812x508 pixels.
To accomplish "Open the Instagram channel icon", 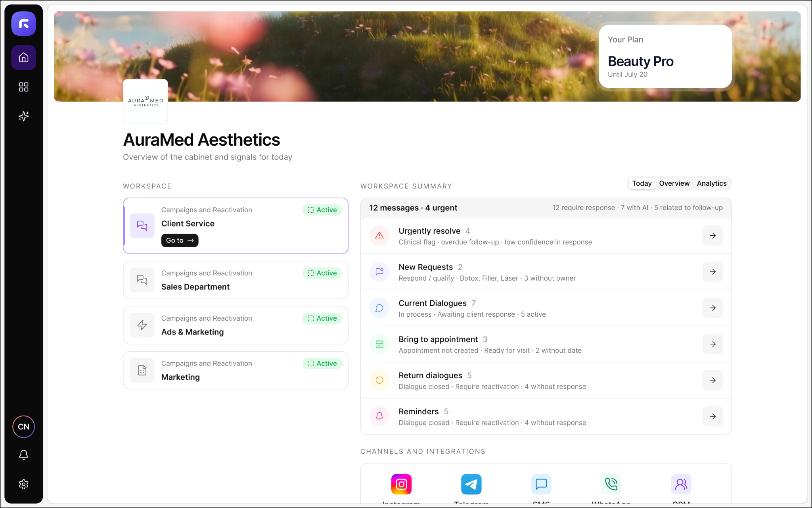I will 401,484.
